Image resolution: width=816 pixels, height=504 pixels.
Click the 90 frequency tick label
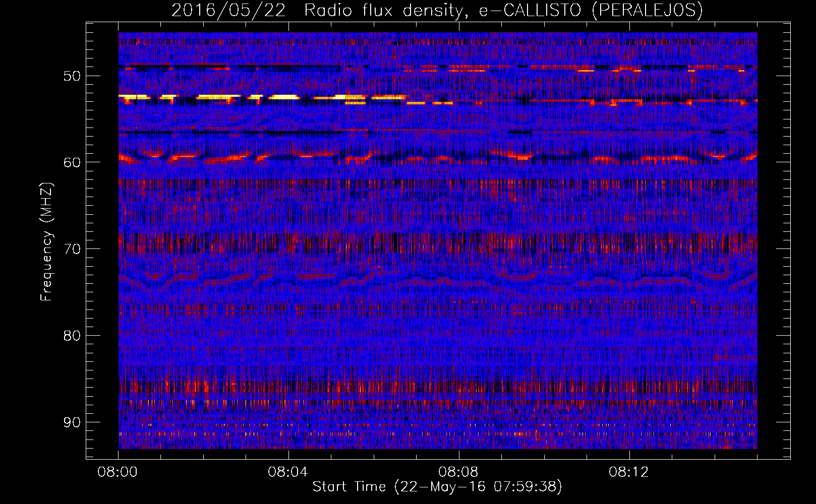[x=72, y=422]
